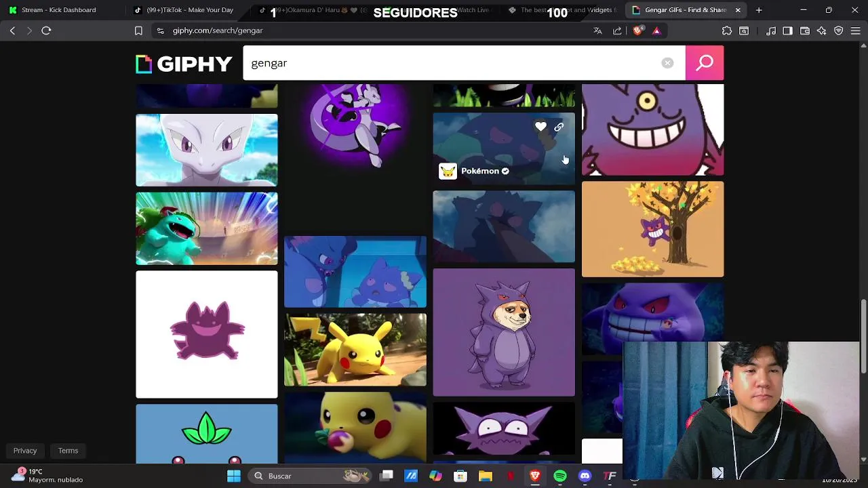This screenshot has width=868, height=488.
Task: Open Discord from the taskbar
Action: tap(585, 476)
